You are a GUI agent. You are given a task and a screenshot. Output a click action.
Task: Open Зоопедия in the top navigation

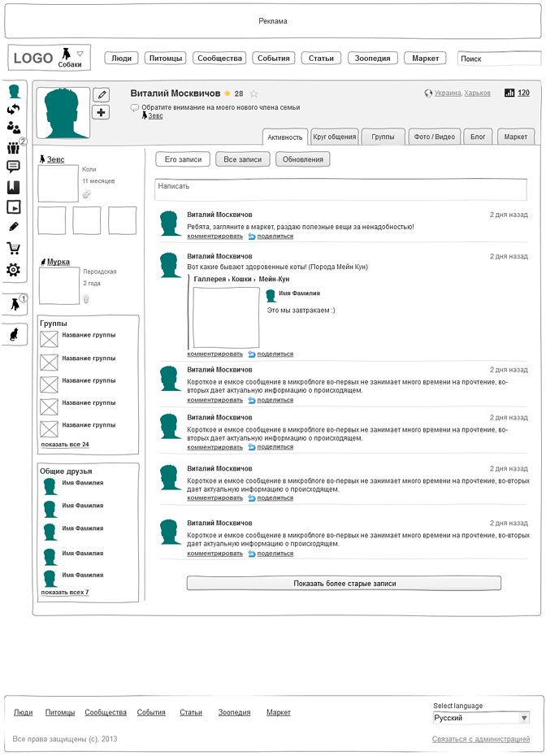click(372, 58)
